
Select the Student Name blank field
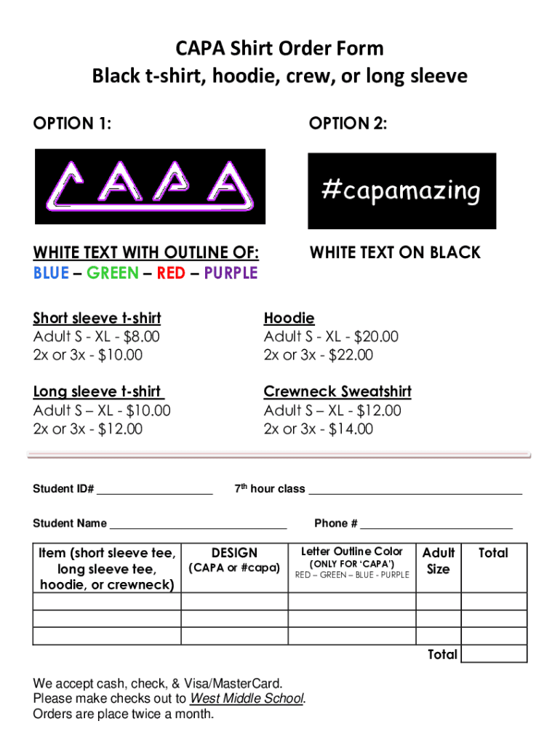[x=198, y=524]
